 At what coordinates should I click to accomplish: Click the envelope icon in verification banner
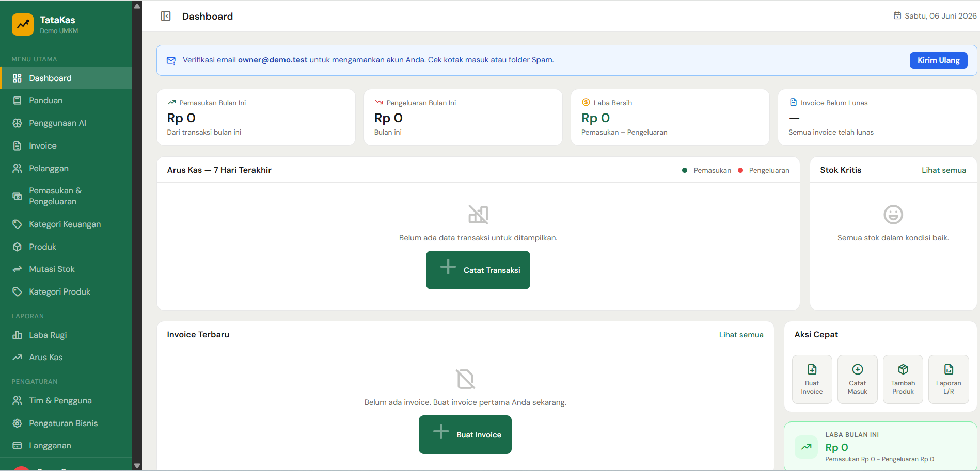pos(171,60)
